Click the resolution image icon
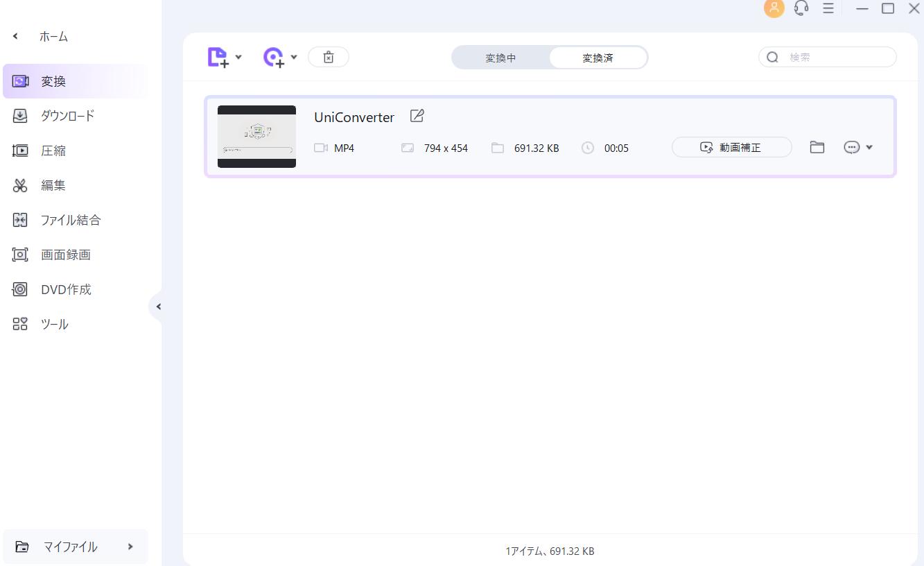This screenshot has height=566, width=924. click(408, 148)
